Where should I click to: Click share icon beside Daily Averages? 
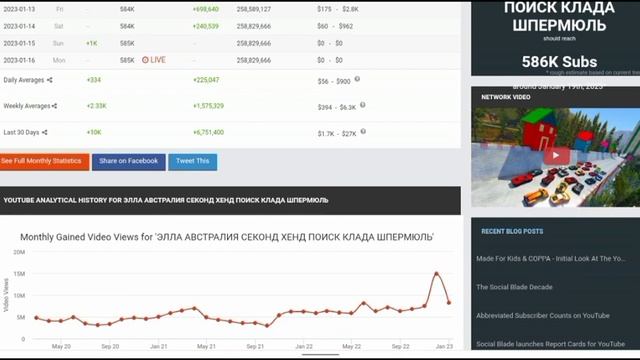49,80
